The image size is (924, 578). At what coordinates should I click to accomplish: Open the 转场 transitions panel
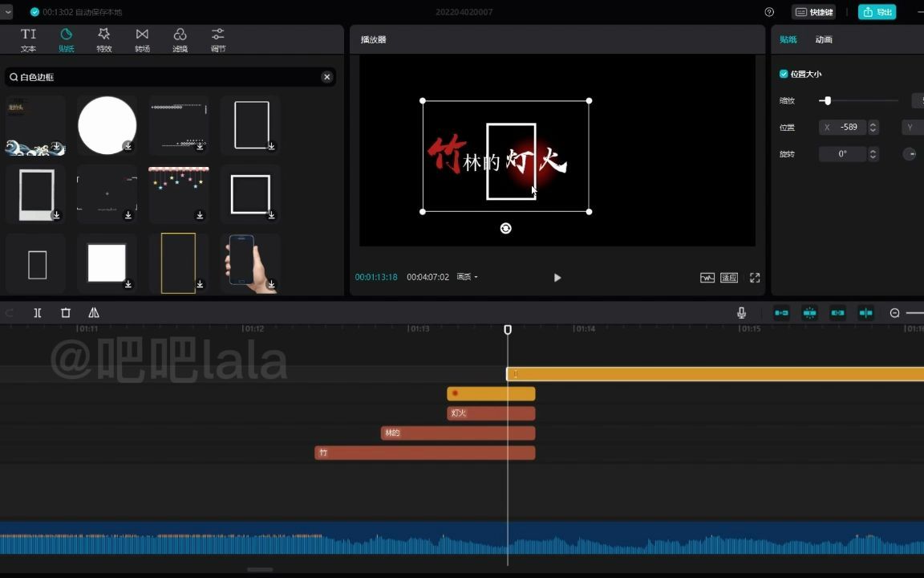coord(142,39)
